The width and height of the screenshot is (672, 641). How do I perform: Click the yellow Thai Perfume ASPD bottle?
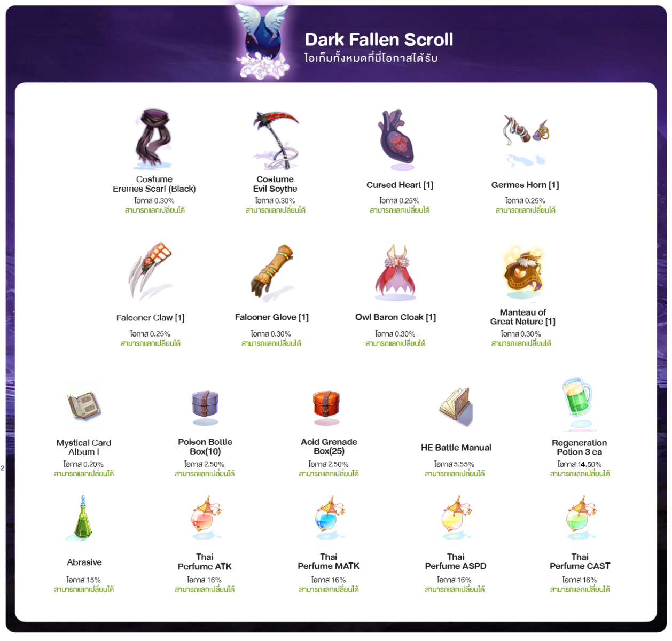point(456,517)
